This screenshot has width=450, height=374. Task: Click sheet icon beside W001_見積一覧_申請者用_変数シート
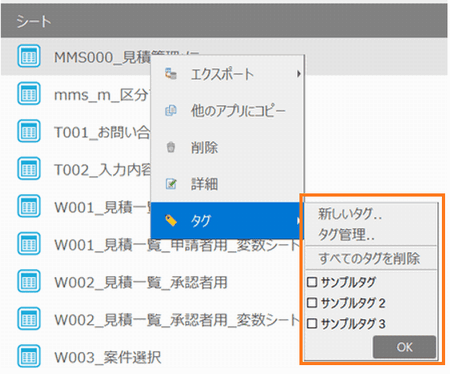coord(29,244)
